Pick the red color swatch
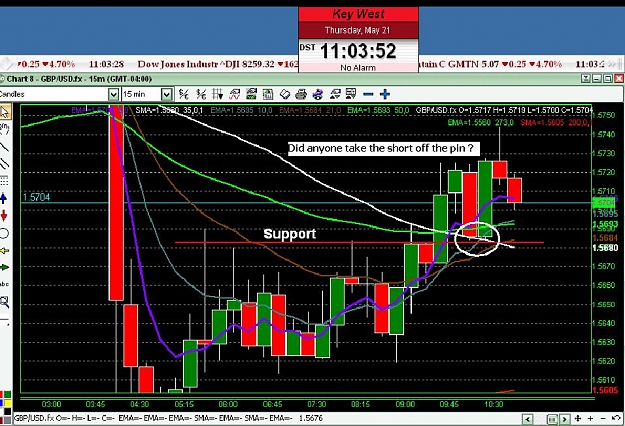The image size is (625, 426). (x=1, y=395)
